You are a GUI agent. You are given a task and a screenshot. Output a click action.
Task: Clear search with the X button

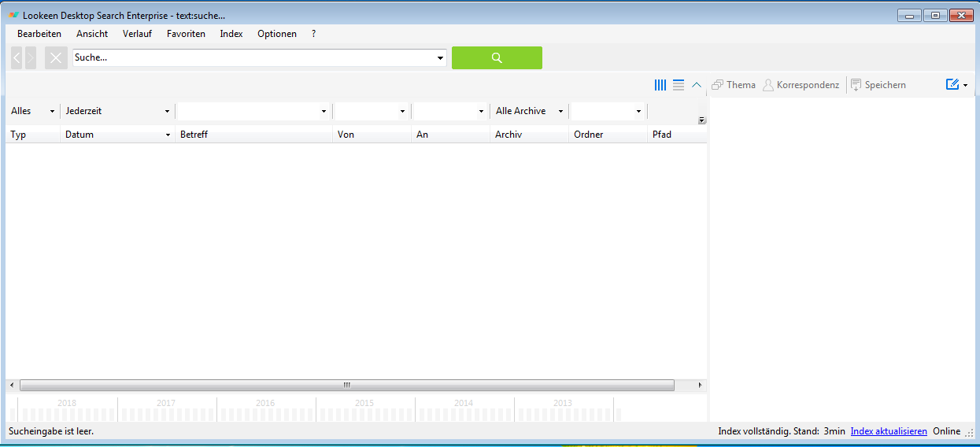[x=56, y=57]
